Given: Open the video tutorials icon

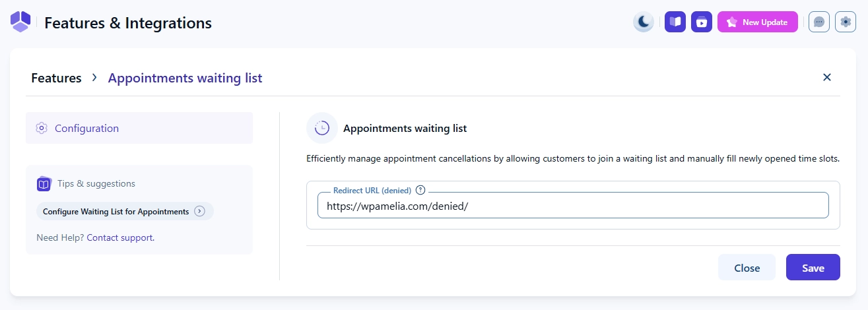Looking at the screenshot, I should (x=701, y=22).
